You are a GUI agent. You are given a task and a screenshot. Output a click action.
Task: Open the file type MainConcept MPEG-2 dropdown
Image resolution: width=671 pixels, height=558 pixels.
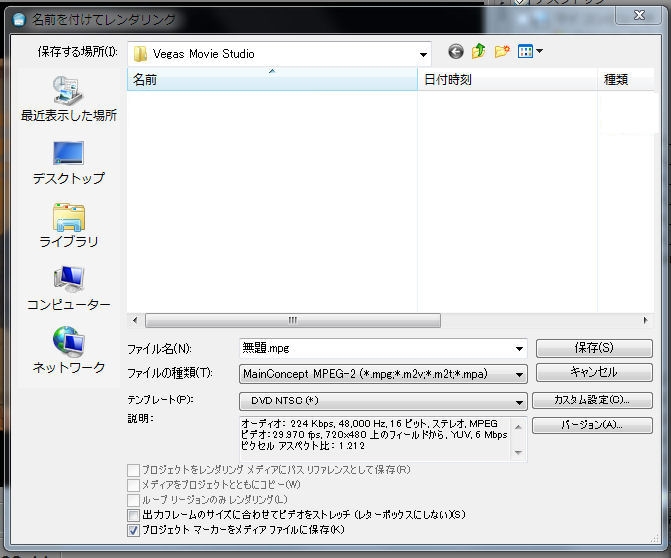pos(519,374)
